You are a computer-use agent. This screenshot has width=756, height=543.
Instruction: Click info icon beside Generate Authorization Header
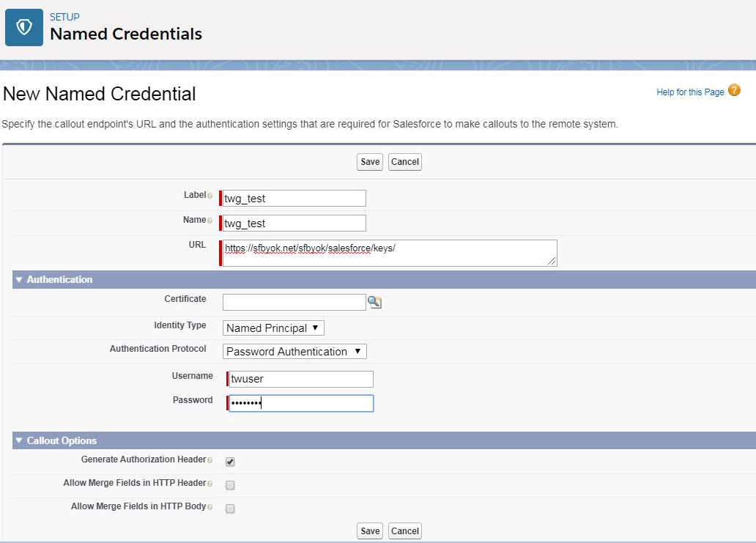210,460
